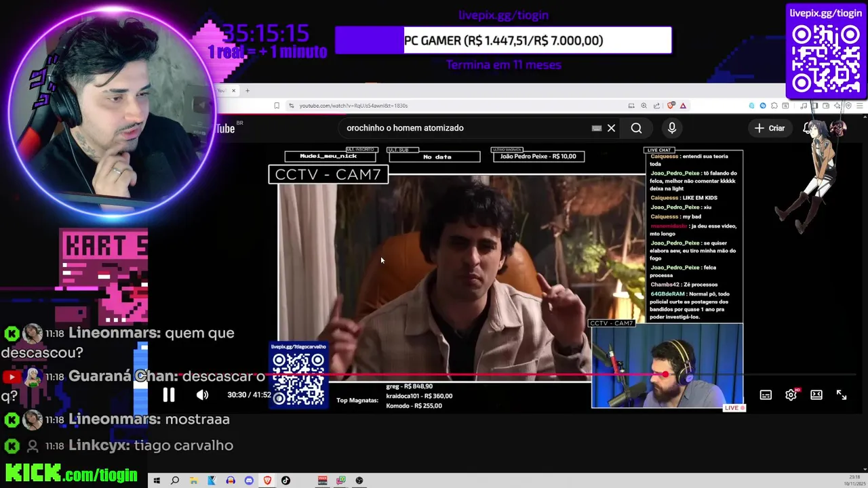Click the livepix.gg/tiogin QR code
The image size is (868, 488).
click(x=826, y=59)
